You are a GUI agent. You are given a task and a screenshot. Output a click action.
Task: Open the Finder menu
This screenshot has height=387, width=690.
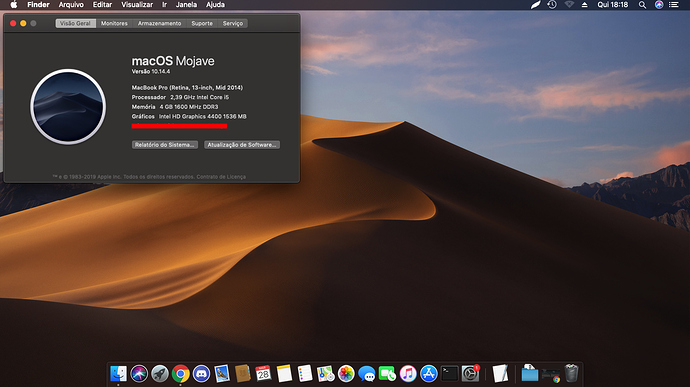[38, 5]
